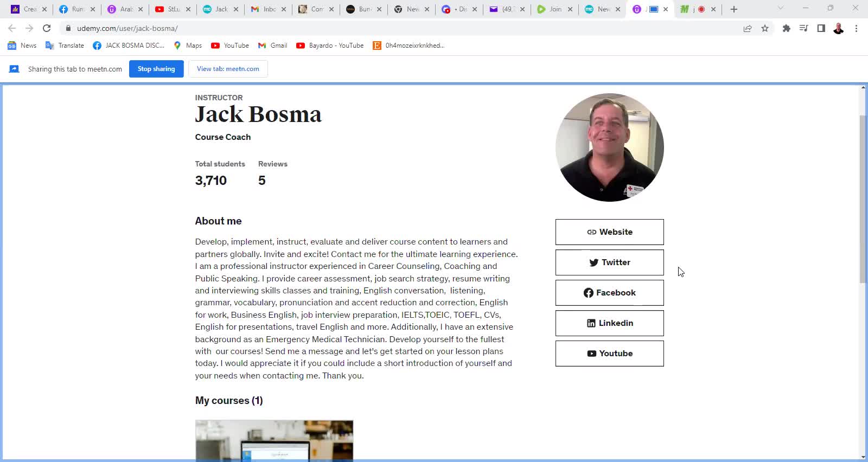Expand the tab search chevron
The image size is (868, 462).
pyautogui.click(x=781, y=8)
